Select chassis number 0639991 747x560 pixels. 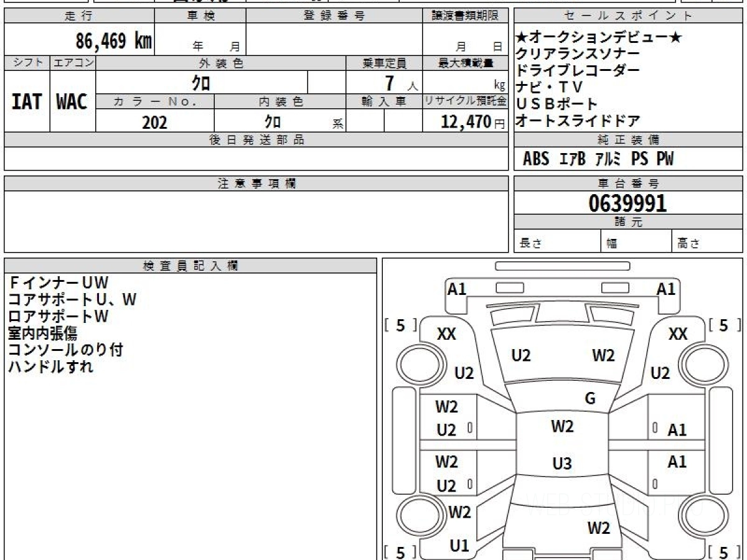click(627, 203)
